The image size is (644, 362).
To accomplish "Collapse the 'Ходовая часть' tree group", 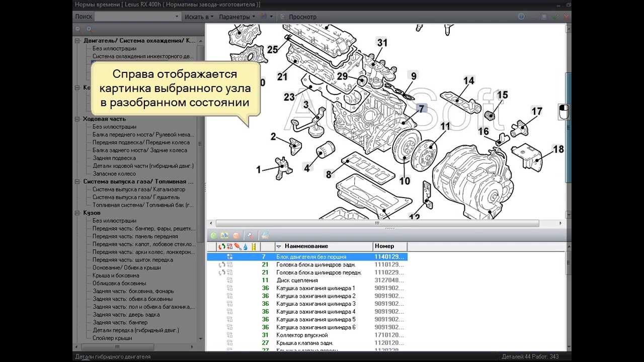I will pos(77,119).
